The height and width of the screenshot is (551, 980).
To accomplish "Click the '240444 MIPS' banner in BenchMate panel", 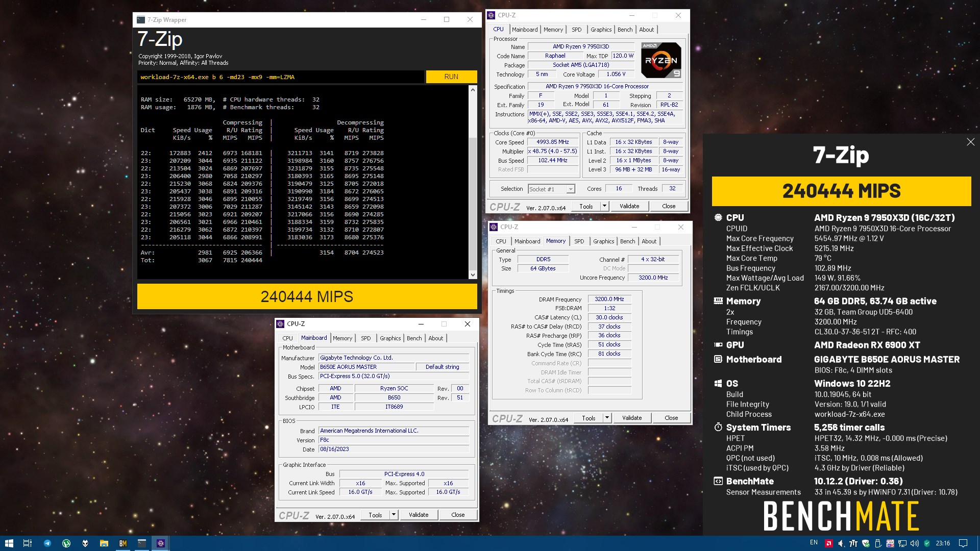I will pos(841,191).
